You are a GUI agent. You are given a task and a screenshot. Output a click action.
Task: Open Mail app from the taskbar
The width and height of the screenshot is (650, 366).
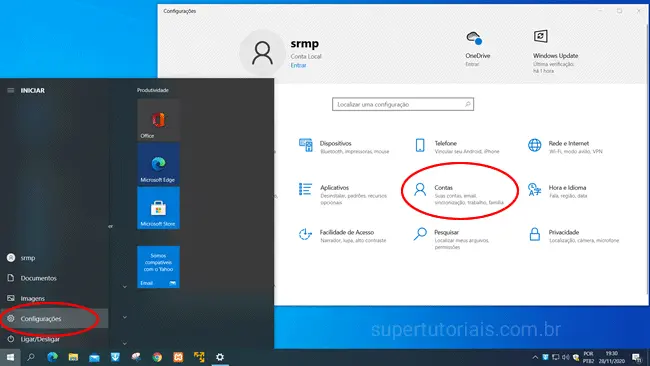(x=95, y=357)
